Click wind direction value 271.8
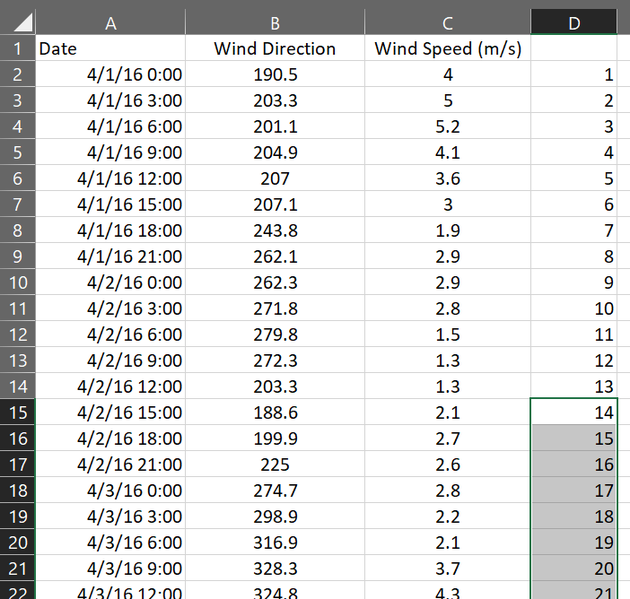The image size is (630, 599). tap(275, 308)
